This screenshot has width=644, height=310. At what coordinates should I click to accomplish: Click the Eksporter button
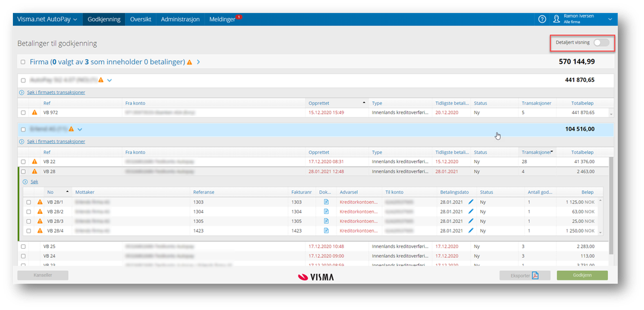pos(525,275)
